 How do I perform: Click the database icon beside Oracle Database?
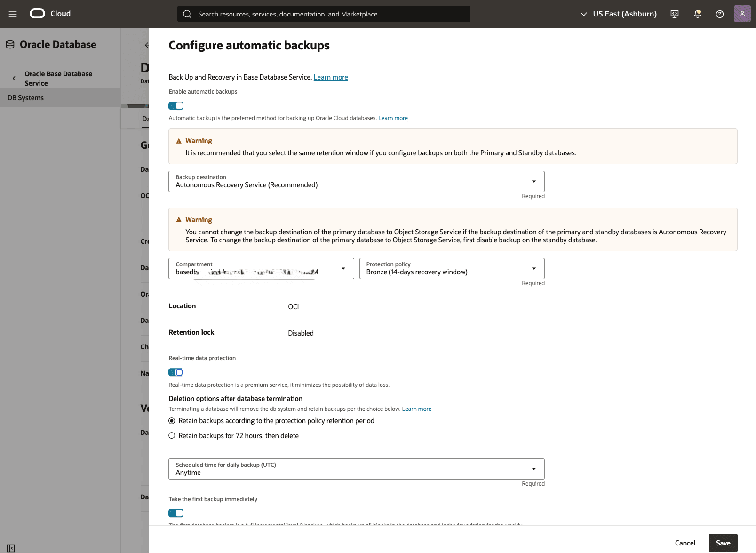(9, 44)
